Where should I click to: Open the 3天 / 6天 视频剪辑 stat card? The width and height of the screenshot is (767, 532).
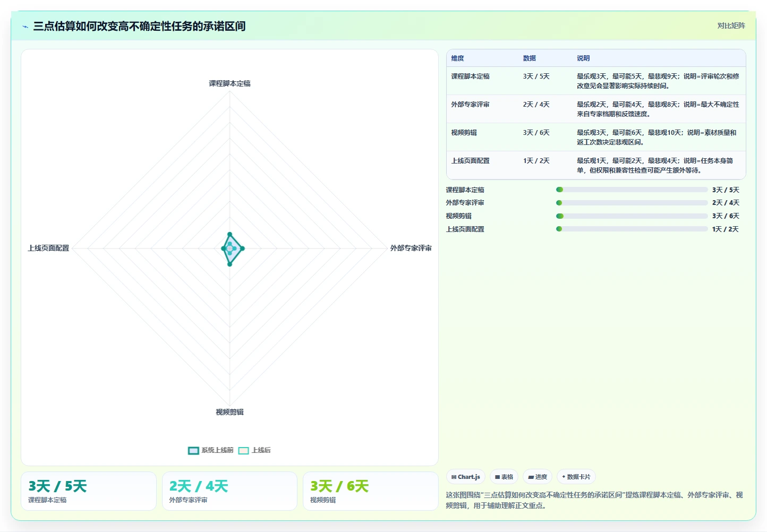371,491
